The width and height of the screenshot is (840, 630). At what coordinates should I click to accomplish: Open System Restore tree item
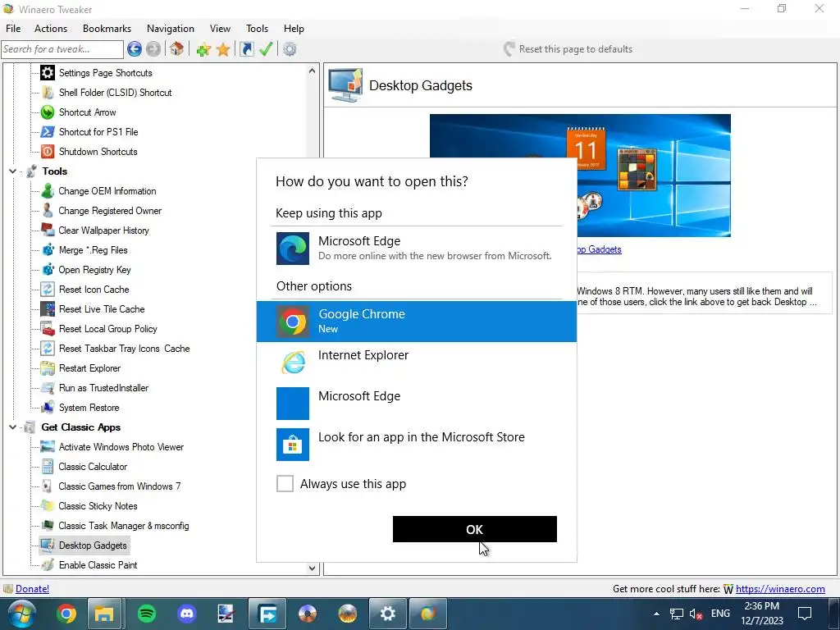pyautogui.click(x=89, y=408)
